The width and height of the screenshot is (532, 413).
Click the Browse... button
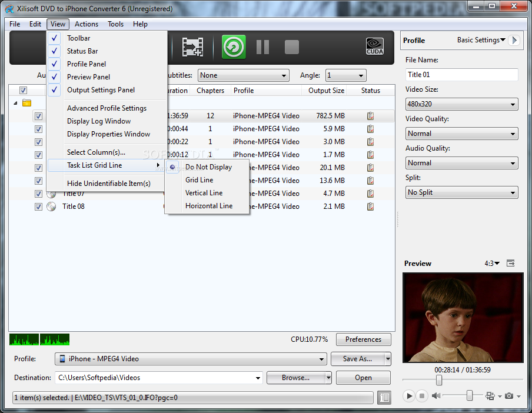tap(295, 378)
